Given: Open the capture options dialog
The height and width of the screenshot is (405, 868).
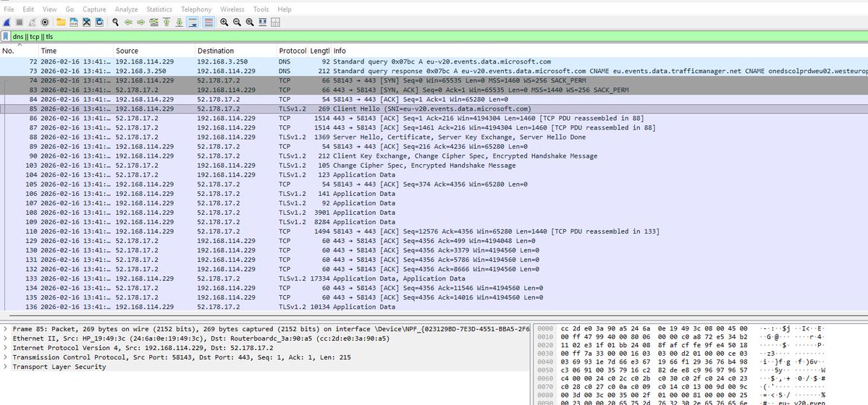Looking at the screenshot, I should click(x=45, y=22).
